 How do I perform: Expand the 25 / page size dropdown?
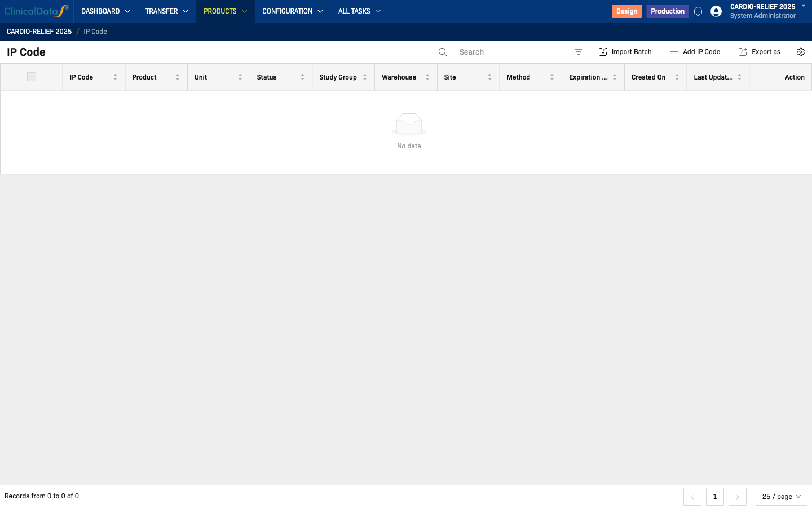[781, 497]
